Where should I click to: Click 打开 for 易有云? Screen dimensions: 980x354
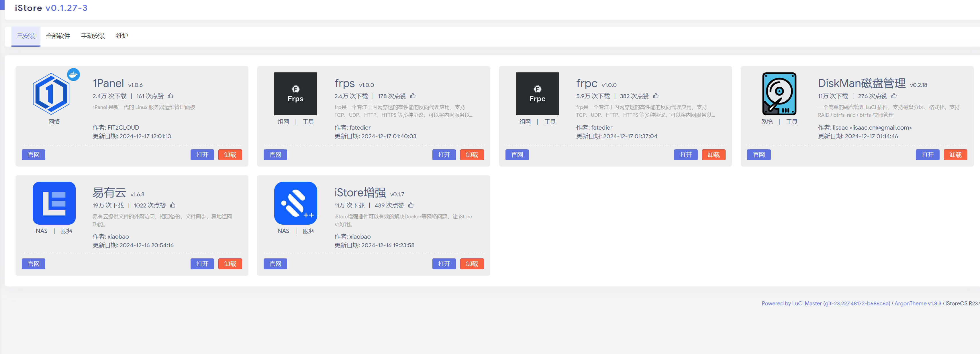pyautogui.click(x=202, y=264)
